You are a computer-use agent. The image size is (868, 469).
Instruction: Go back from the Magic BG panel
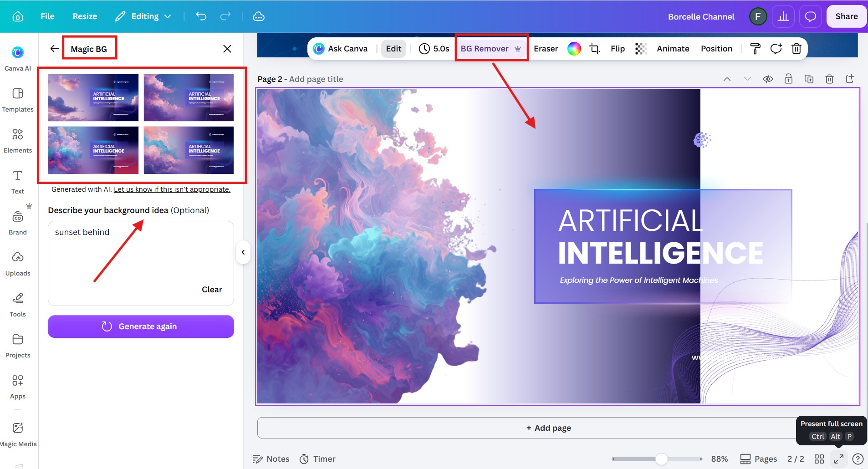click(55, 49)
